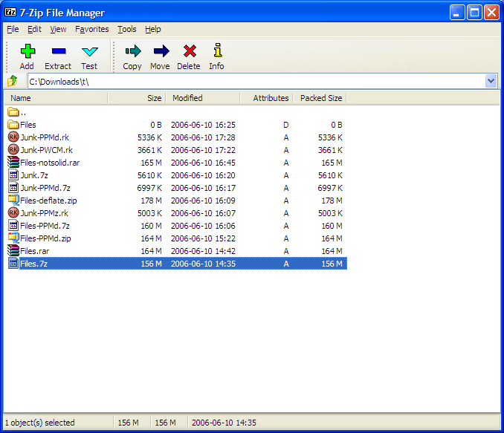Viewport: 504px width, 433px height.
Task: Click the 178 M packed size cell
Action: coord(332,201)
